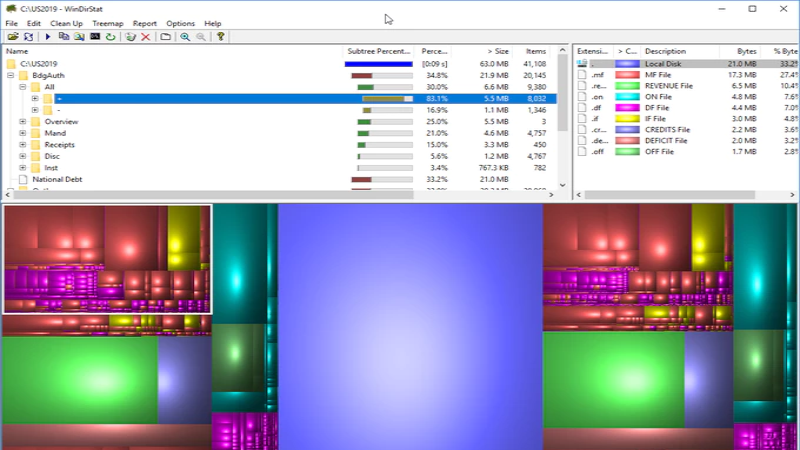Open Command Prompt Here from the toolbar
This screenshot has height=450, width=800.
[x=95, y=37]
